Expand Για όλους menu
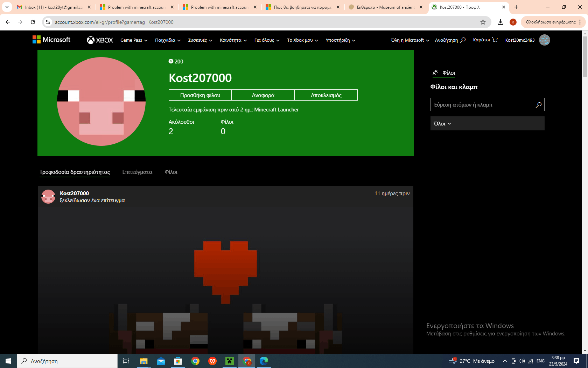The height and width of the screenshot is (368, 588). (267, 40)
